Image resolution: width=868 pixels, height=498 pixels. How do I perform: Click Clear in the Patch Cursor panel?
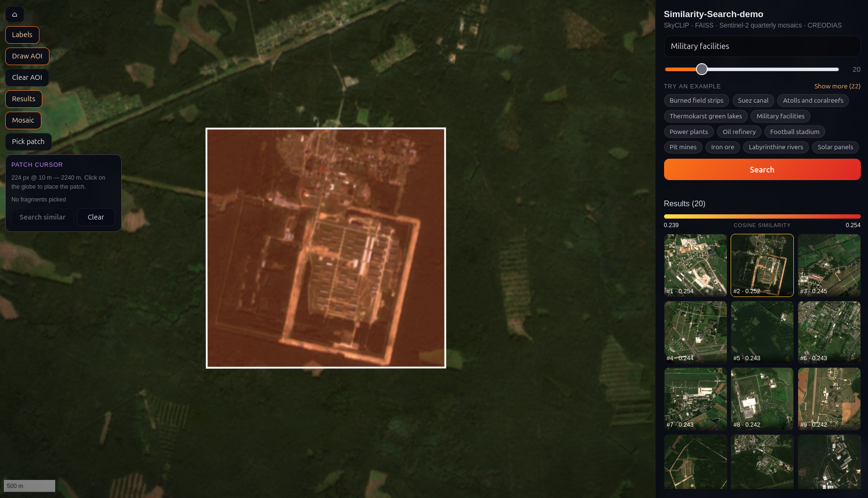tap(96, 217)
